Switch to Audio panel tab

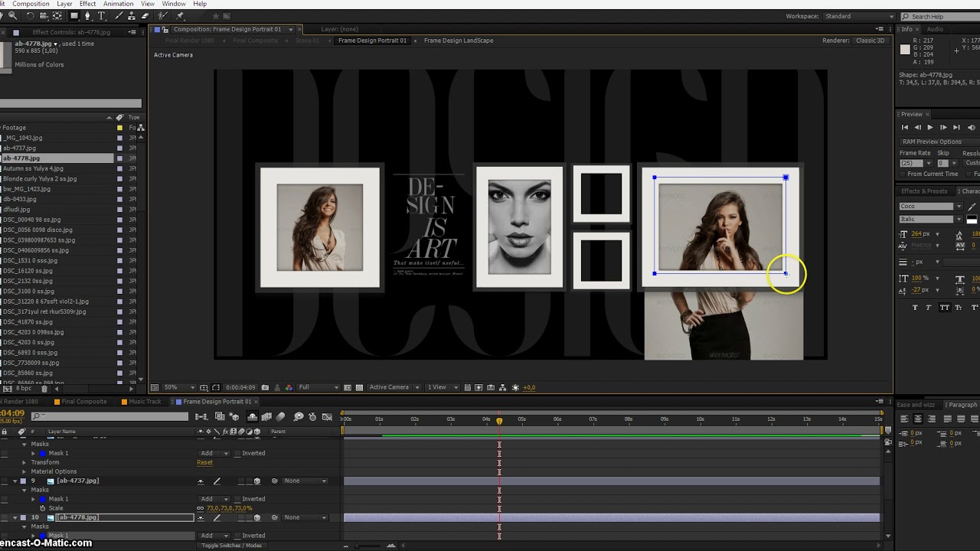(935, 29)
